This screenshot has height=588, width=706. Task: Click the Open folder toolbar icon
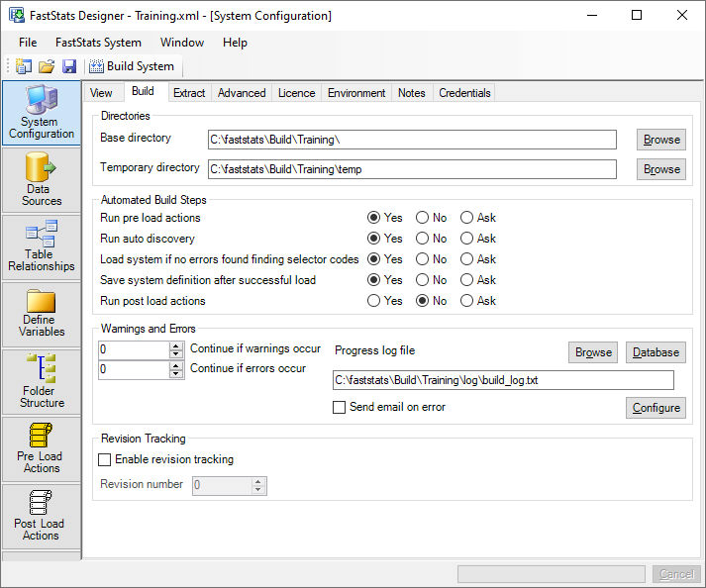(x=46, y=66)
